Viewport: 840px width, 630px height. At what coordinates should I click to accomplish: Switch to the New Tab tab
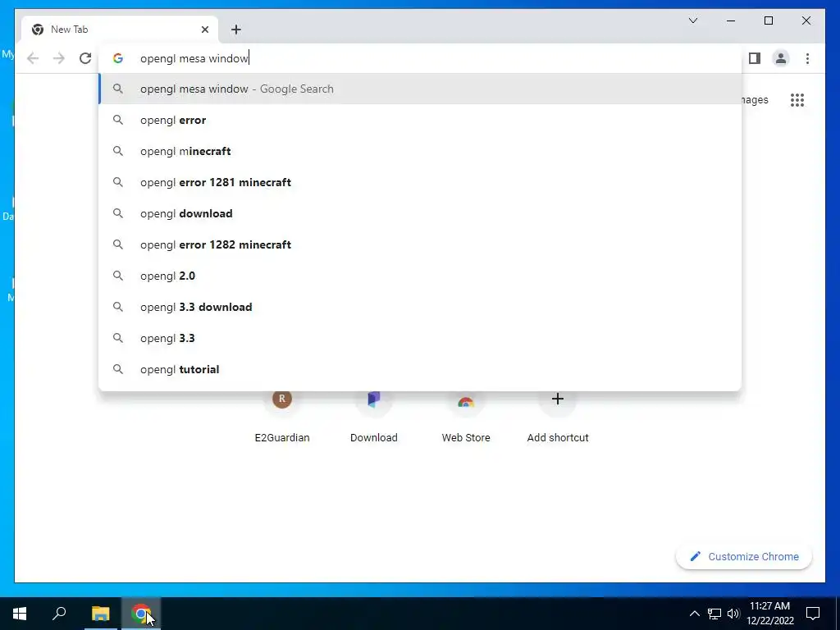[x=120, y=30]
